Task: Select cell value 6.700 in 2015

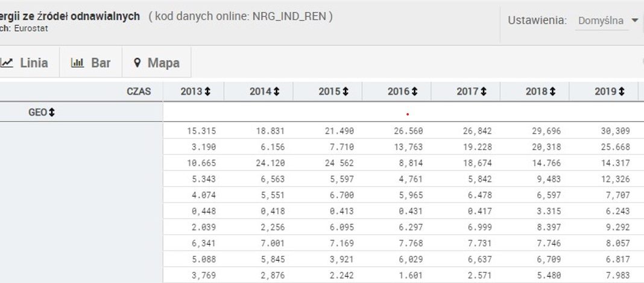Action: click(x=342, y=195)
